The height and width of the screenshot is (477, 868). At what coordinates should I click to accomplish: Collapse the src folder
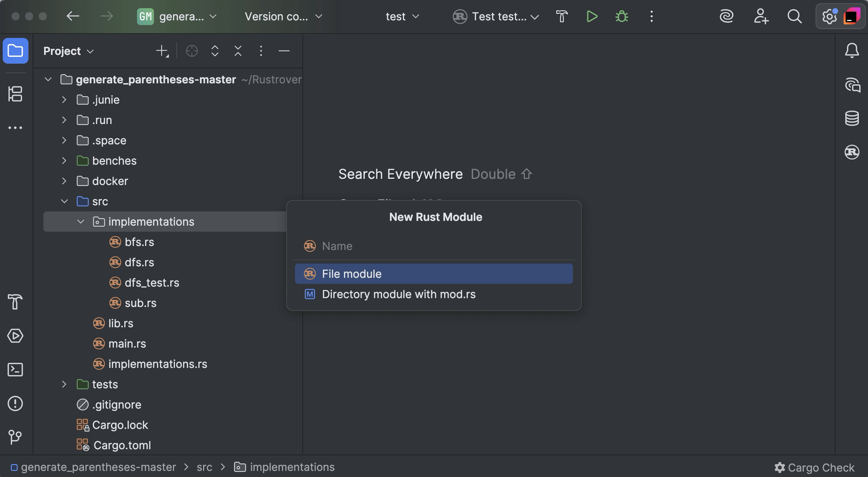tap(64, 201)
